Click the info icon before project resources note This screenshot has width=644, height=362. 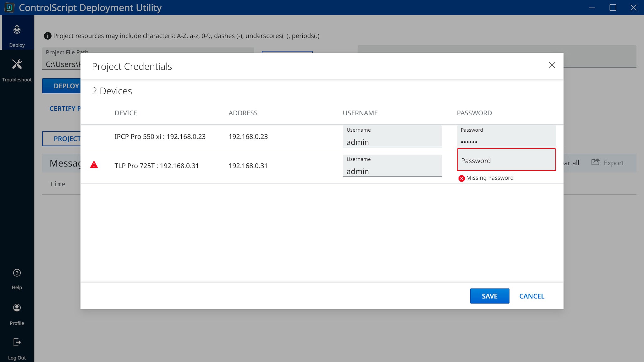coord(47,36)
